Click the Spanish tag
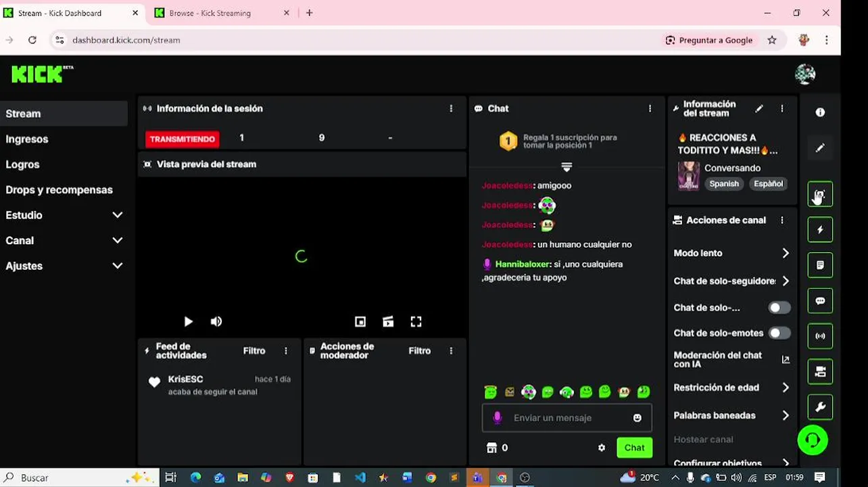 coord(724,184)
